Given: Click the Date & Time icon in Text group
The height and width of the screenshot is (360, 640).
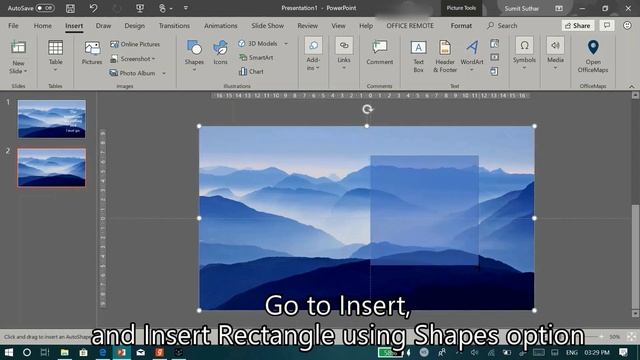Looking at the screenshot, I should point(494,44).
